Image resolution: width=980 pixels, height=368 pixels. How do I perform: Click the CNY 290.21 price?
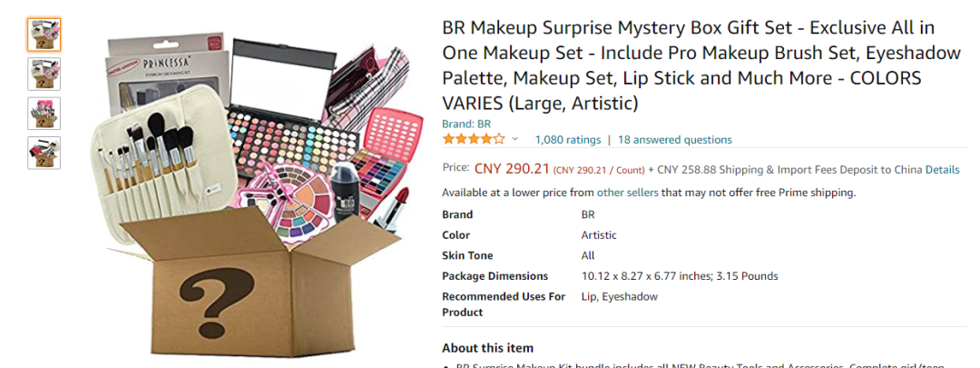(x=513, y=169)
